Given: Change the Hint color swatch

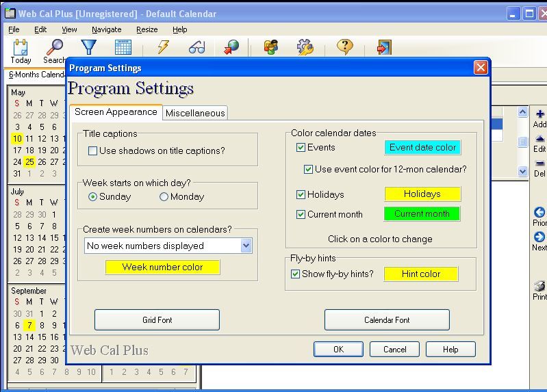Looking at the screenshot, I should pyautogui.click(x=421, y=274).
